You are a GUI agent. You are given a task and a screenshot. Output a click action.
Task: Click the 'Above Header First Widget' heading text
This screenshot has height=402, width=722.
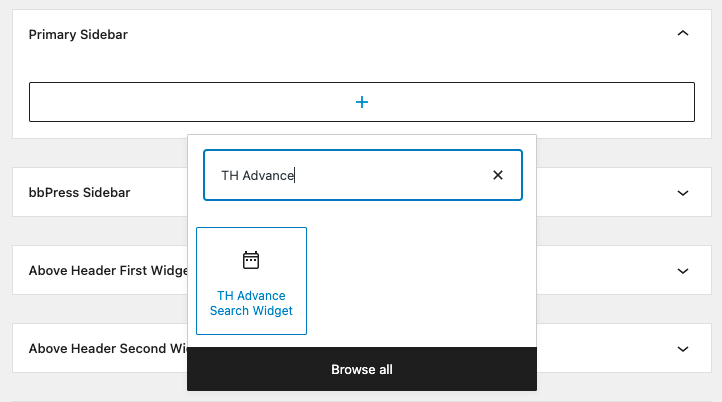coord(107,270)
